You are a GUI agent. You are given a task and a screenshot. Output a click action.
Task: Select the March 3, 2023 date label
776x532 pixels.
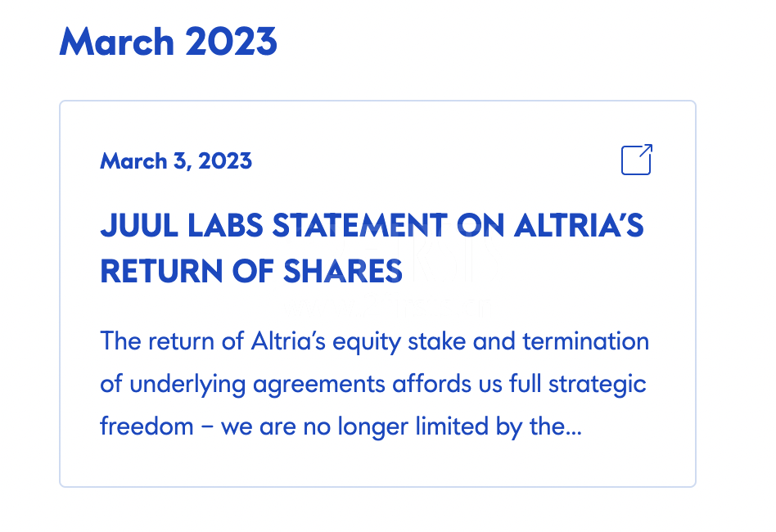[x=176, y=160]
